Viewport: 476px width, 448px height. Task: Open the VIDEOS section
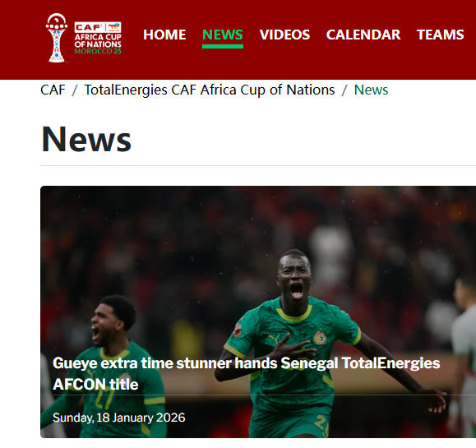284,35
